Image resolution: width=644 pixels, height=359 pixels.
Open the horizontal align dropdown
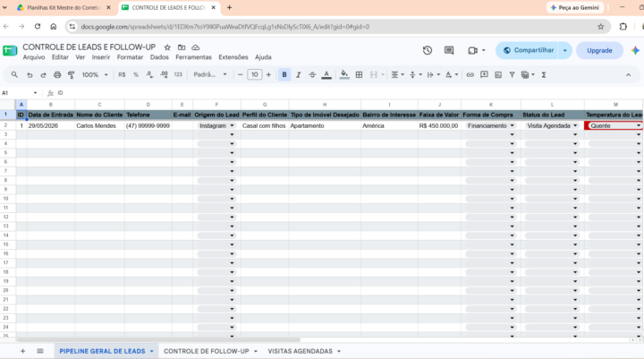tap(397, 75)
